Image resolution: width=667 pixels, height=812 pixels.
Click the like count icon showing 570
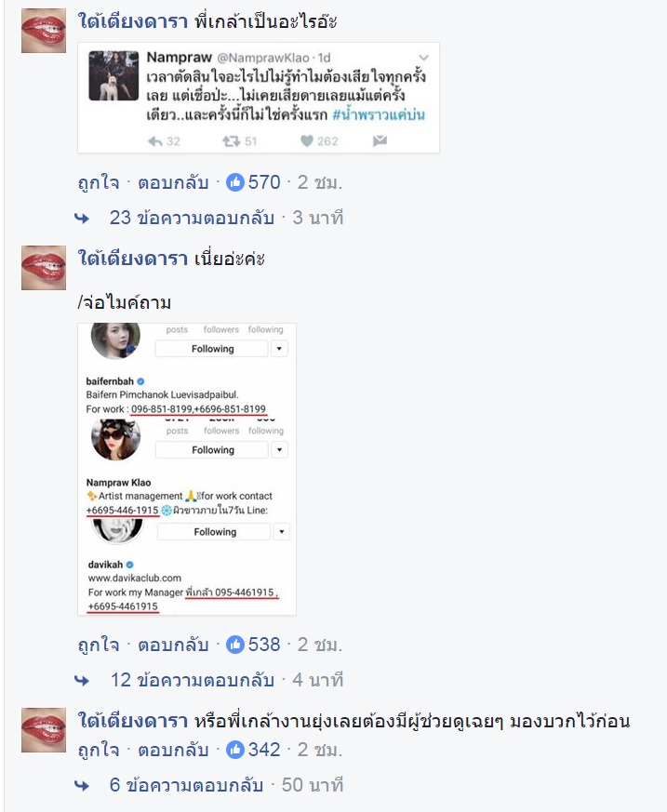pos(235,182)
